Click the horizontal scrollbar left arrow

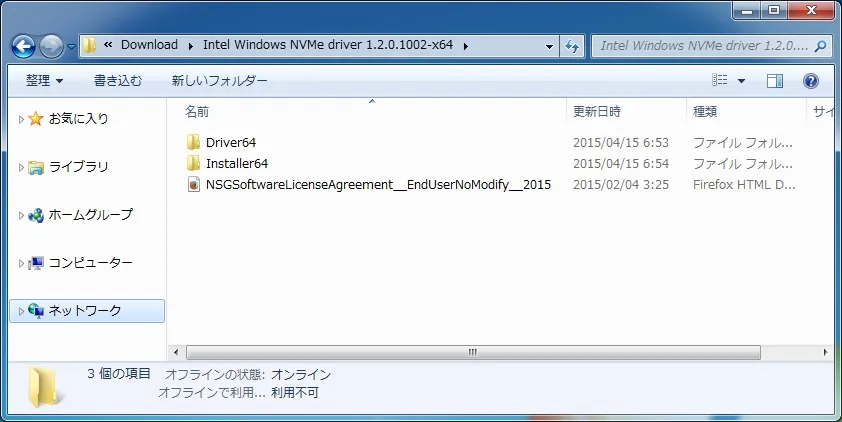coord(176,352)
